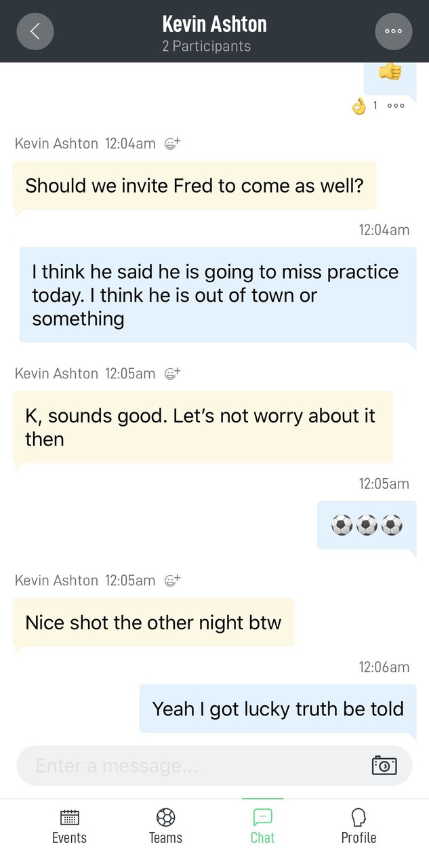Tap the Kevin Ashton chat title
429x868 pixels.
tap(214, 24)
